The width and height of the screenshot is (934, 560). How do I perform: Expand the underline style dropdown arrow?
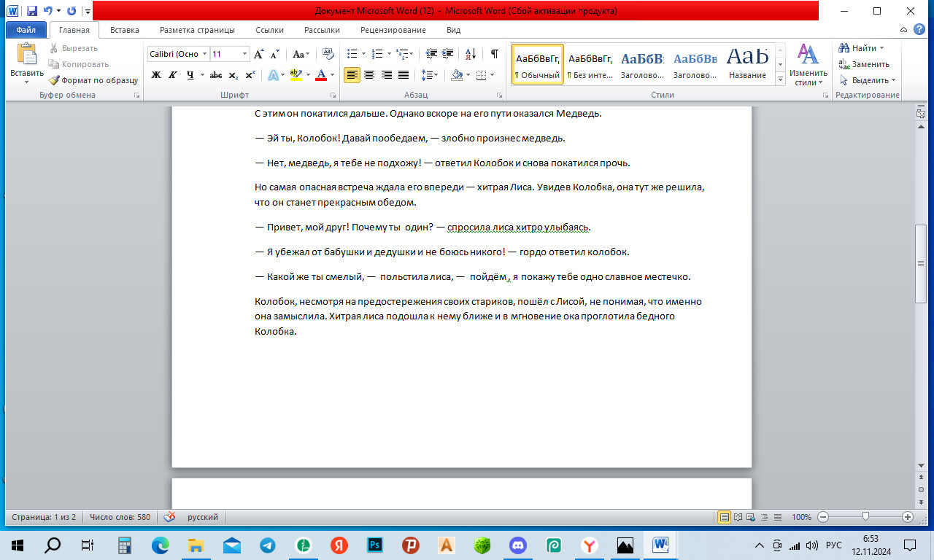[201, 75]
